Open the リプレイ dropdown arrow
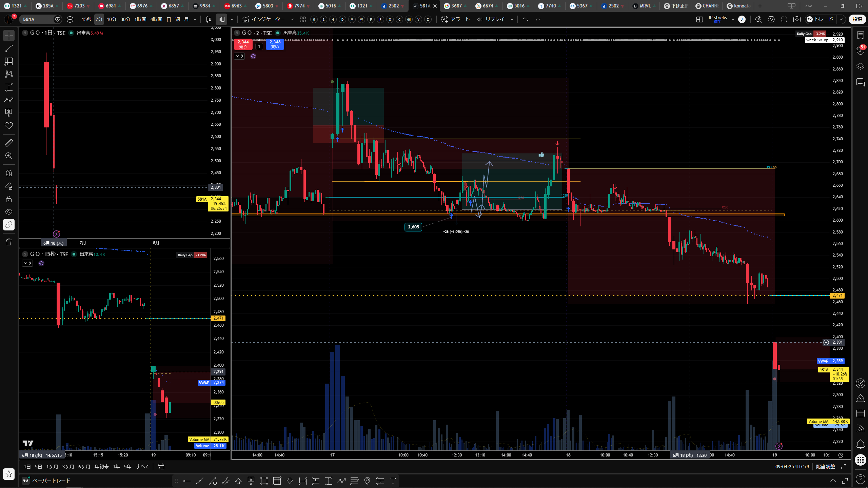 click(512, 19)
